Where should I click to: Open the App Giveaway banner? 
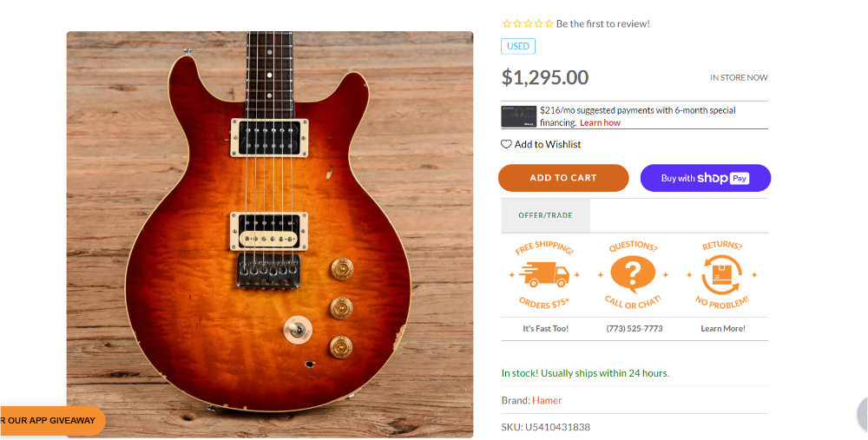51,421
